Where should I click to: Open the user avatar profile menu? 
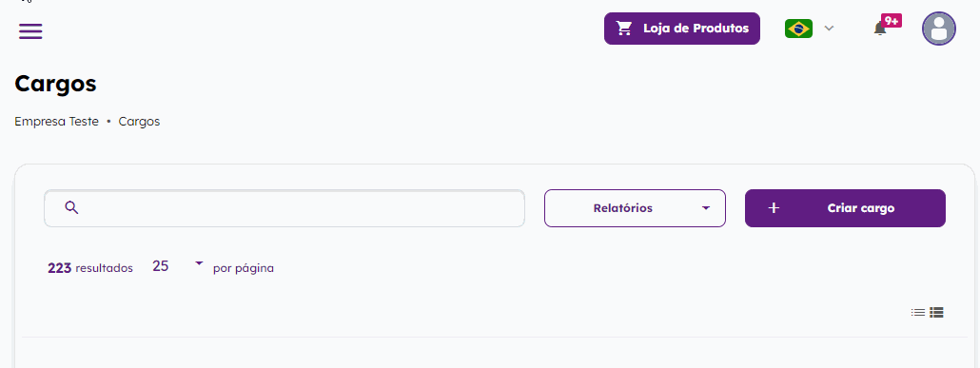(939, 29)
